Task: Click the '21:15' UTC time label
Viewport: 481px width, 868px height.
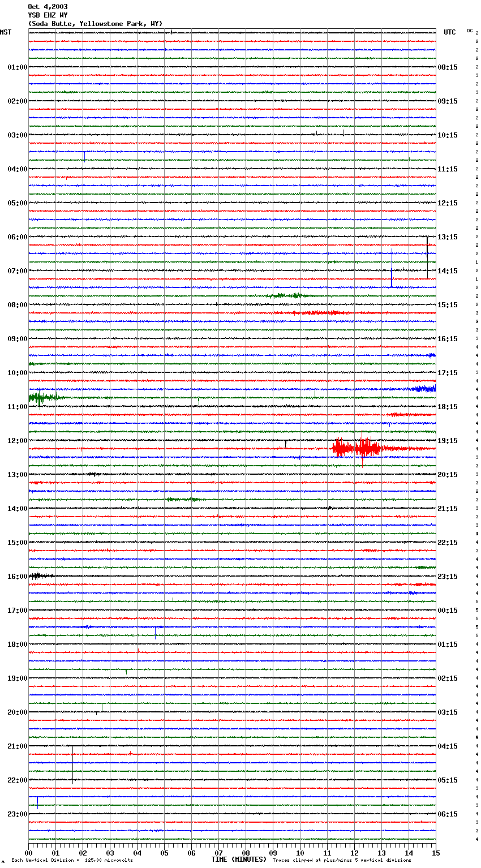Action: [448, 509]
